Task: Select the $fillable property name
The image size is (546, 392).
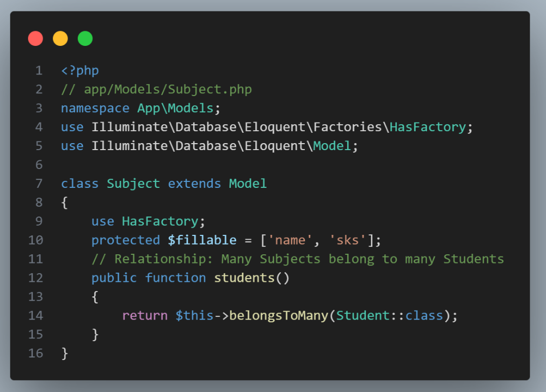Action: (201, 240)
